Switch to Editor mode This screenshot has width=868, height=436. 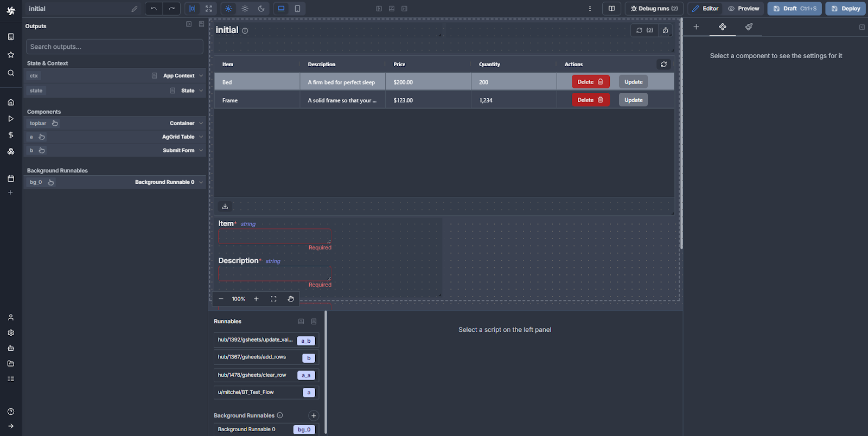click(705, 9)
